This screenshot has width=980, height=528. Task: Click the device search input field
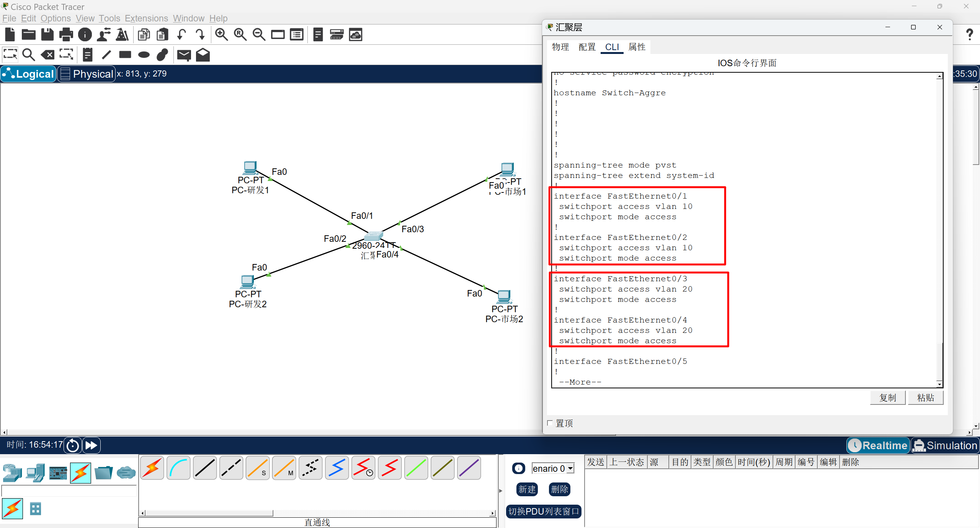69,491
